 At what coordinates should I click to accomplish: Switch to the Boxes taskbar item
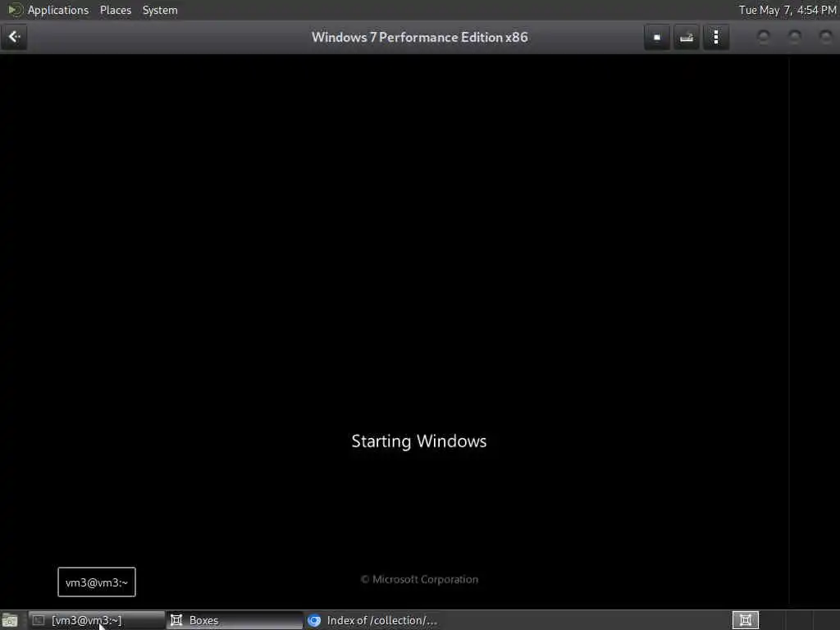[x=235, y=620]
